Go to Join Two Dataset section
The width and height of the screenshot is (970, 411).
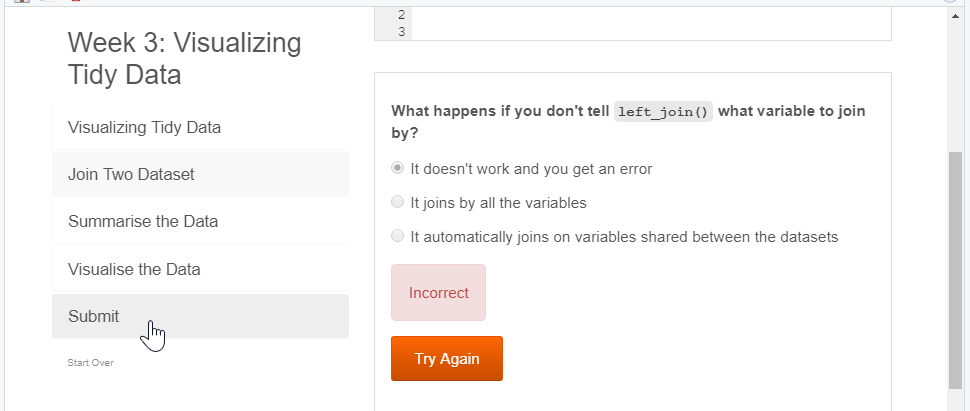pos(200,175)
